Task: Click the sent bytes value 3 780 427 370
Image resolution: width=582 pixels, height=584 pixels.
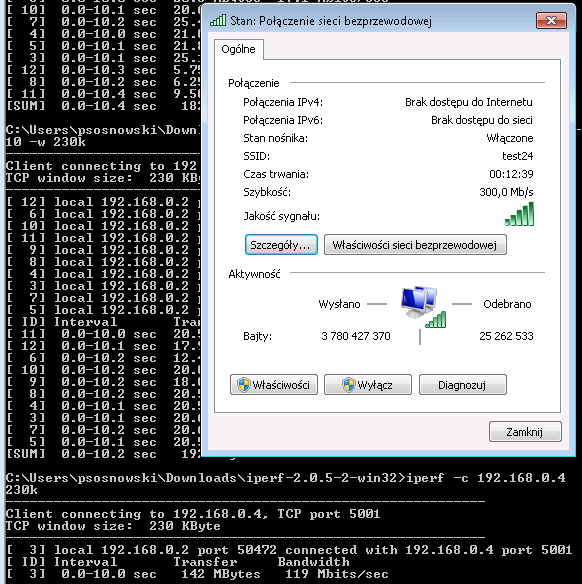Action: [356, 336]
